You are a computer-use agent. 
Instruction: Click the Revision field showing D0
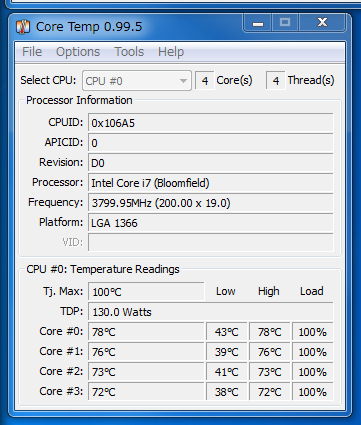211,163
